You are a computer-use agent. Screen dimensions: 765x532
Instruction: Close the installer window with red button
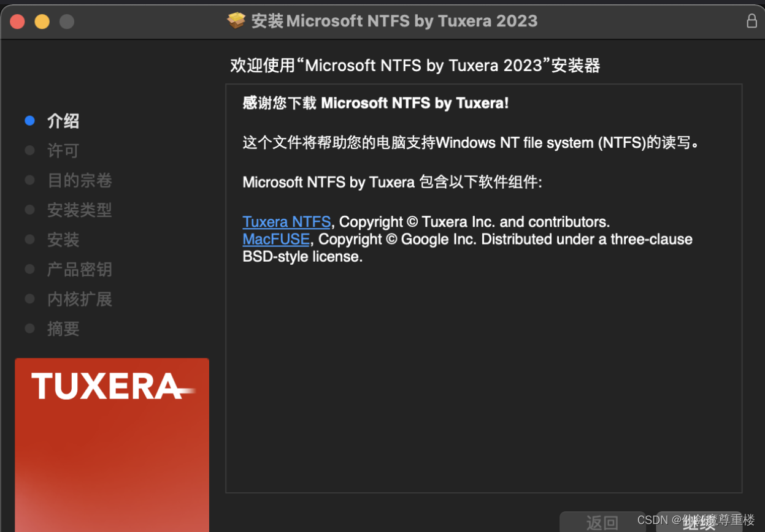[17, 21]
